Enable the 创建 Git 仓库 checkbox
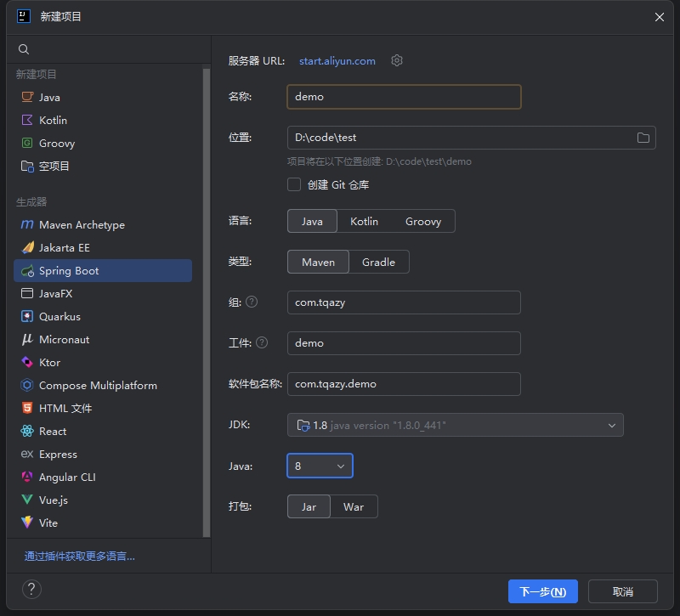The width and height of the screenshot is (680, 616). coord(294,184)
